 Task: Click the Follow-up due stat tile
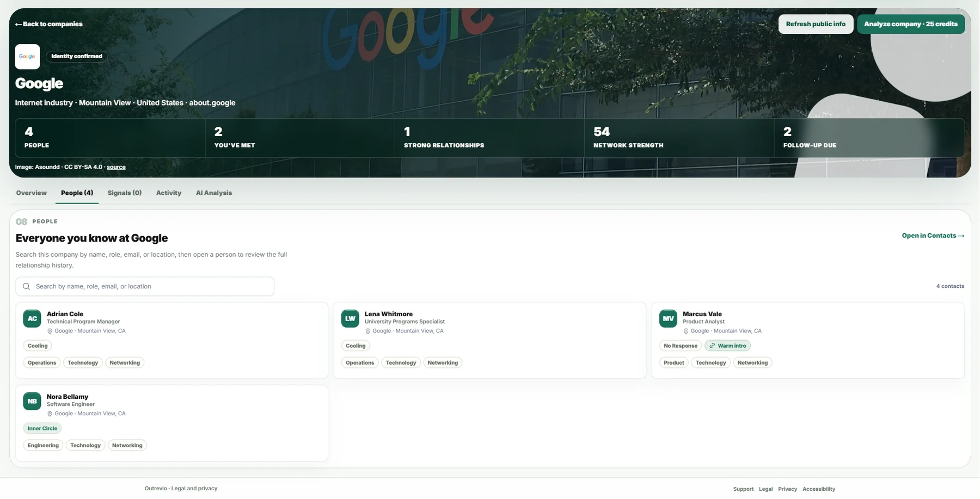869,138
